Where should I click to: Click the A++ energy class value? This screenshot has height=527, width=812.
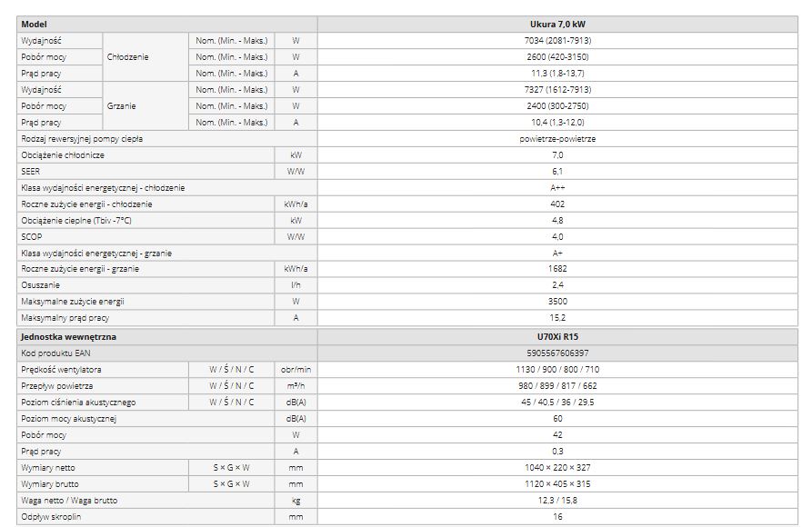[x=557, y=188]
